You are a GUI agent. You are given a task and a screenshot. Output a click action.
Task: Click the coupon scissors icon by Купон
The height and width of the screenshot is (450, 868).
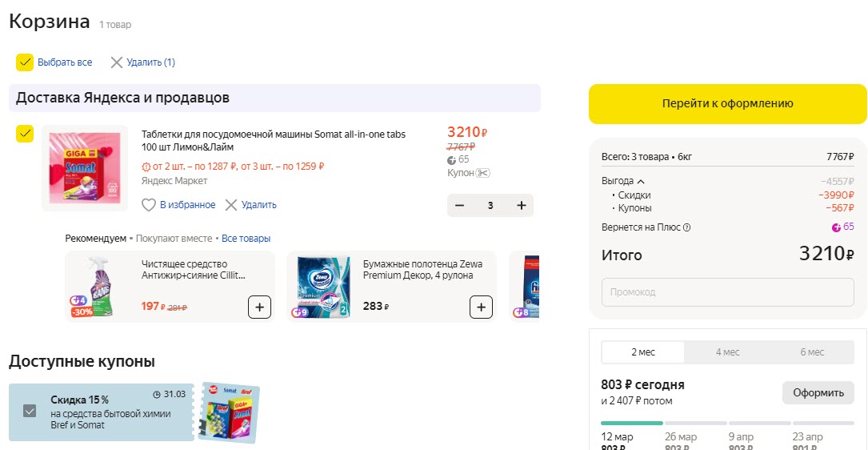(x=482, y=173)
